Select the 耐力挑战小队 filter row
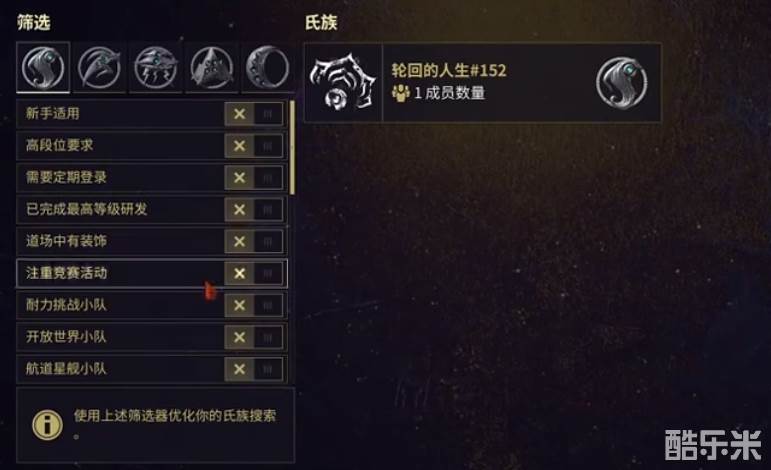The image size is (771, 470). 152,305
